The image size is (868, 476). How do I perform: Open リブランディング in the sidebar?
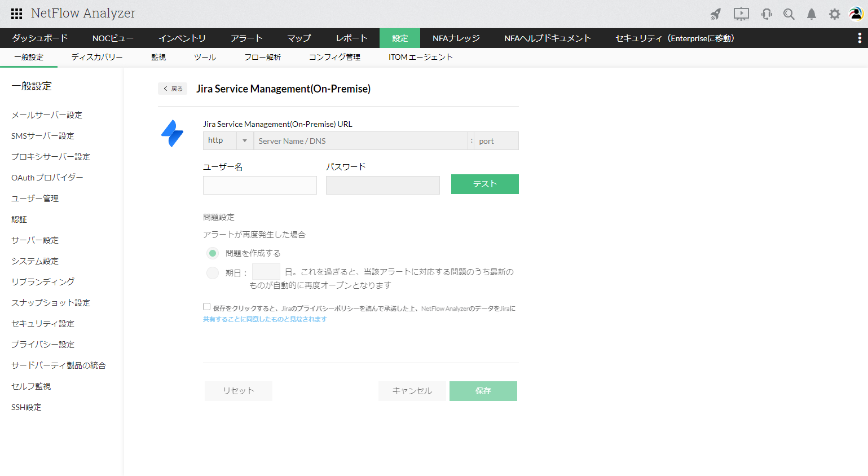(43, 282)
